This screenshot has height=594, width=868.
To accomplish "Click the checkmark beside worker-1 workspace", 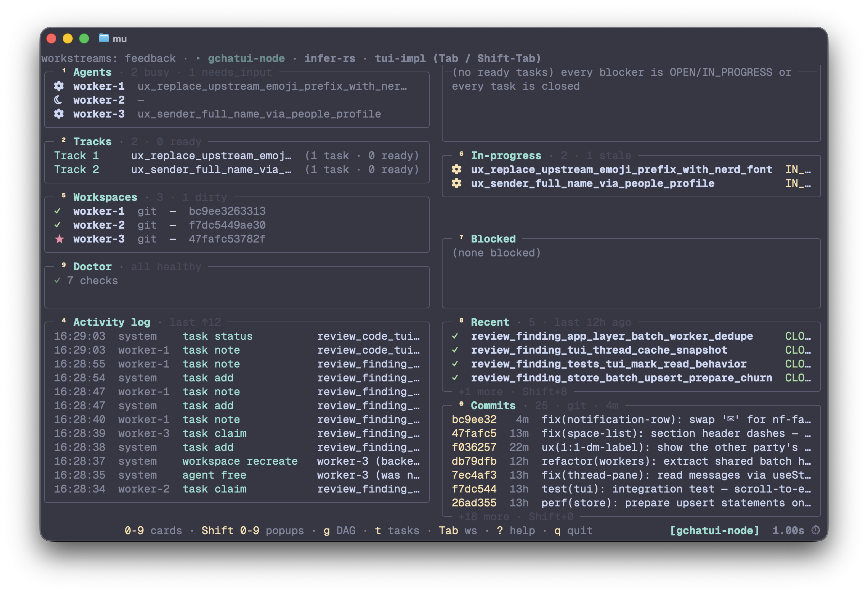I will pos(57,211).
